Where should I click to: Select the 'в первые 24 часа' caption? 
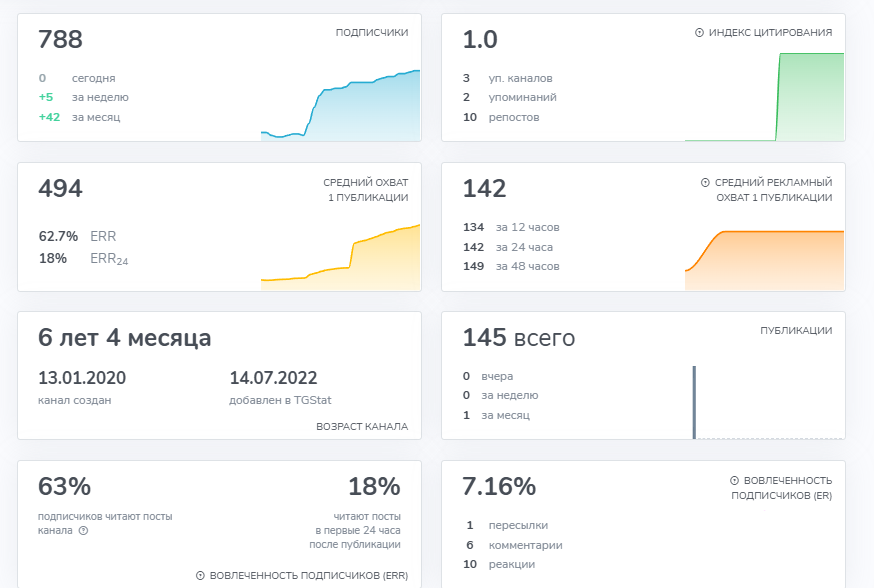358,530
